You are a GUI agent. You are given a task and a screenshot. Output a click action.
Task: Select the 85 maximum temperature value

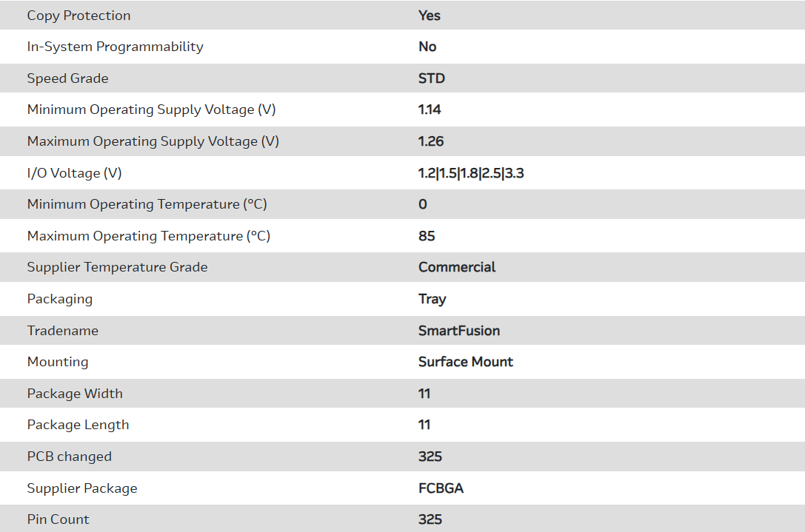tap(427, 236)
